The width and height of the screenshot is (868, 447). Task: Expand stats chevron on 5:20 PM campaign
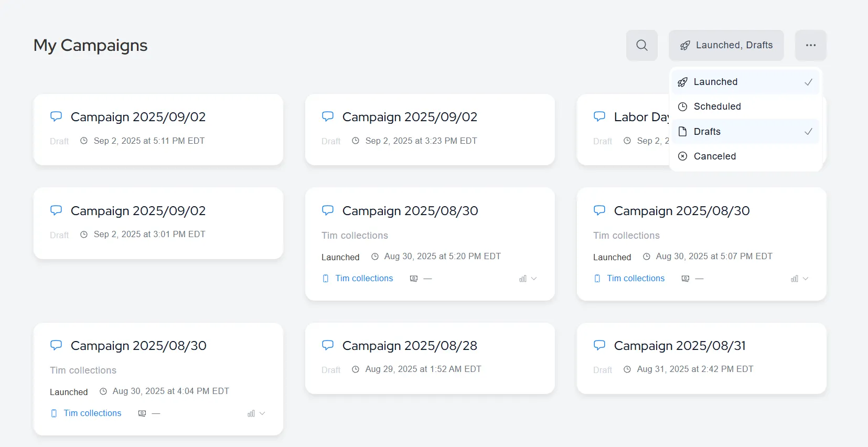click(x=534, y=279)
